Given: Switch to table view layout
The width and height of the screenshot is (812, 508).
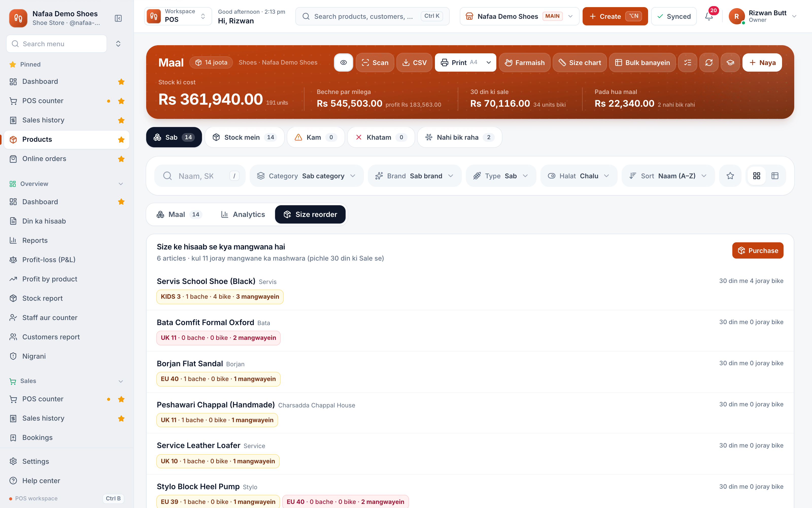Looking at the screenshot, I should click(775, 176).
